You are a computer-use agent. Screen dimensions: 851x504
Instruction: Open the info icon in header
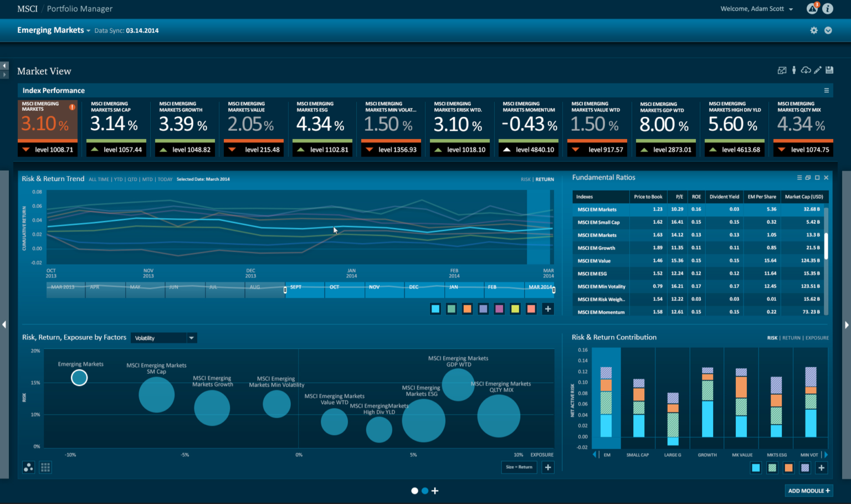(x=828, y=8)
